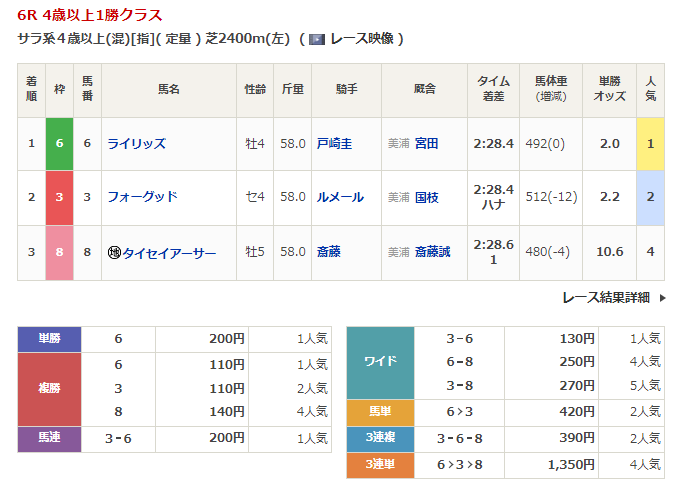Open horse フォーグッド profile link
Image resolution: width=681 pixels, height=485 pixels.
point(142,197)
